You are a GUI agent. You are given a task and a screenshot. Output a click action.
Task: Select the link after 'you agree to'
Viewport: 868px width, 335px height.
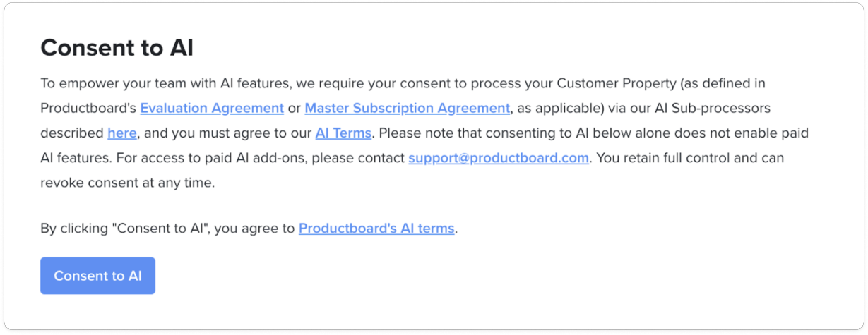[376, 228]
